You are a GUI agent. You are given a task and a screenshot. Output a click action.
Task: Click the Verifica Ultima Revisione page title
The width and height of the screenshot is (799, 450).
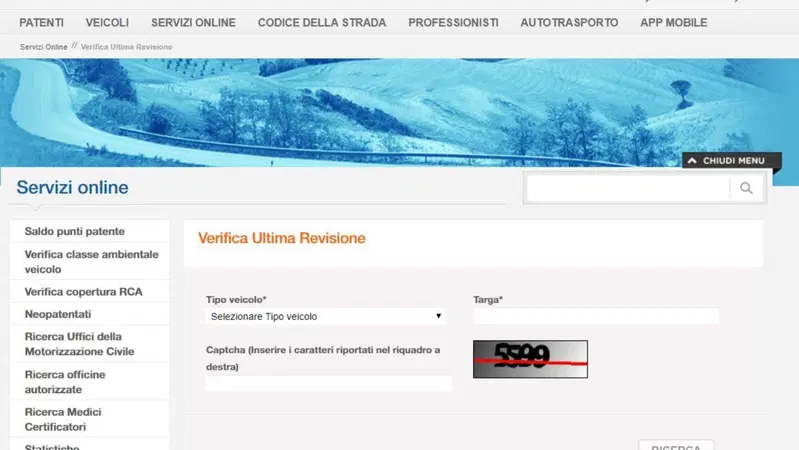coord(282,238)
